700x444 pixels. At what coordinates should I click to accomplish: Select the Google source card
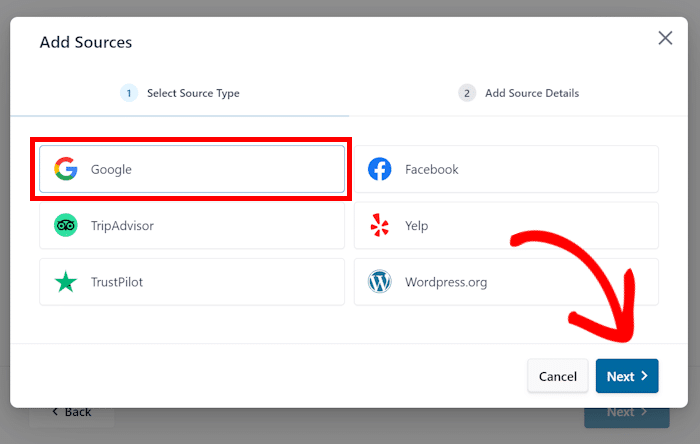tap(192, 169)
